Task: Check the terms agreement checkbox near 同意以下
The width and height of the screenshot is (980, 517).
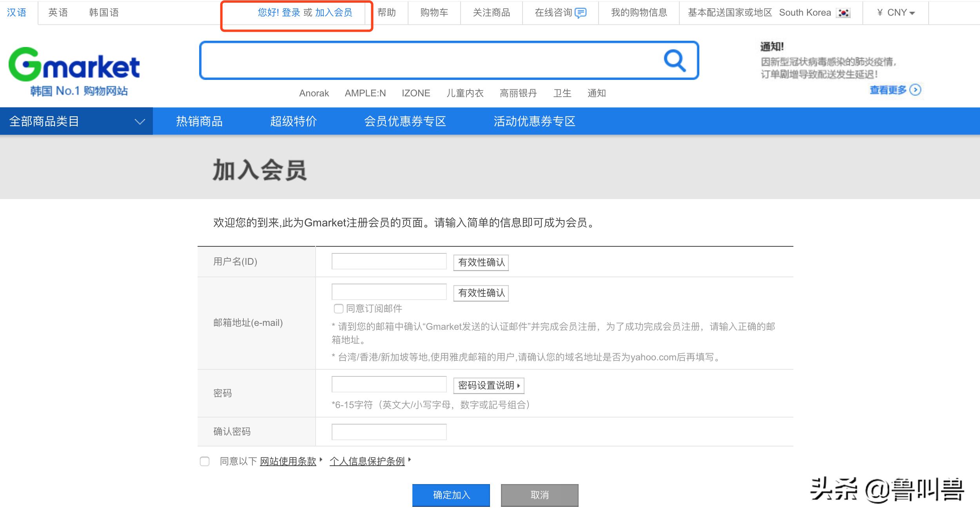Action: [204, 462]
